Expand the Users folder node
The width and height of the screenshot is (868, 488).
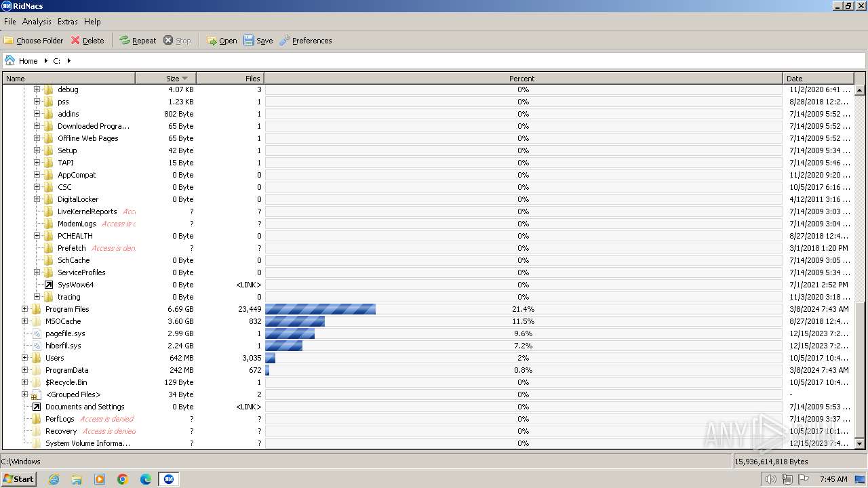pos(25,358)
